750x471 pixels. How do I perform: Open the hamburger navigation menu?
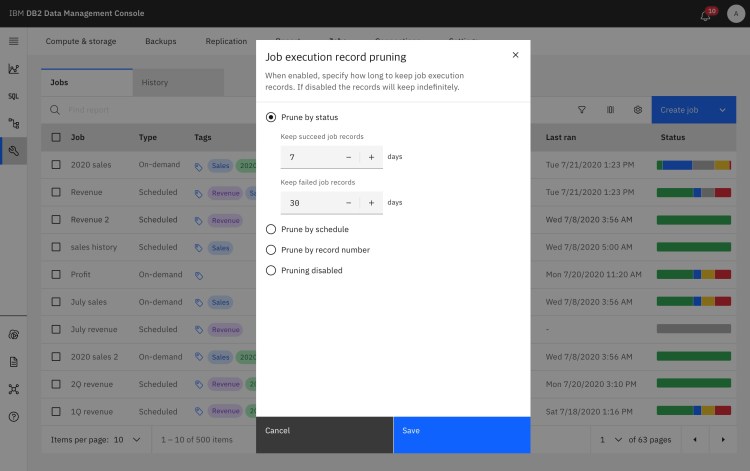tap(14, 41)
